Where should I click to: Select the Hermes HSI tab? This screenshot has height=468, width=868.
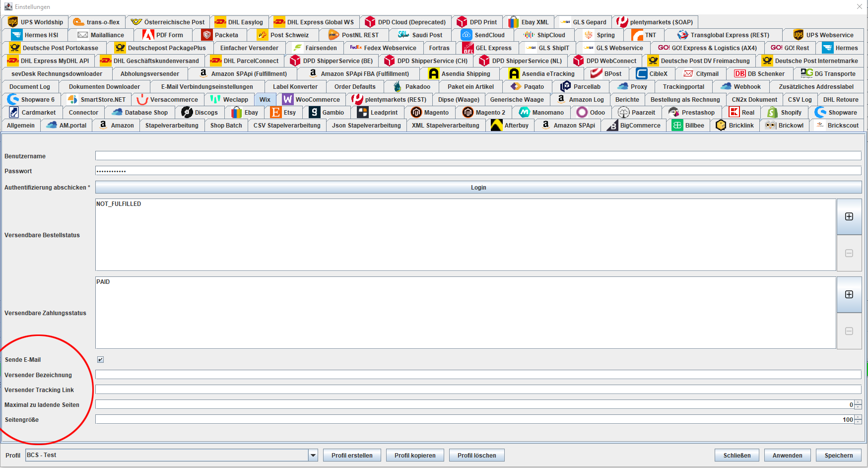(x=35, y=35)
